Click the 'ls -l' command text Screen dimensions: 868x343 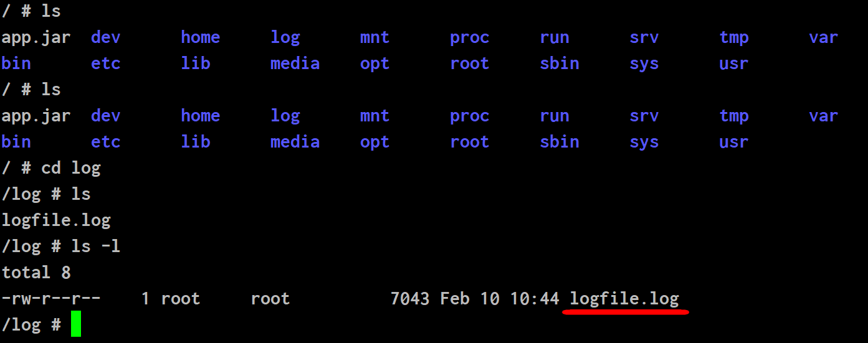point(96,247)
